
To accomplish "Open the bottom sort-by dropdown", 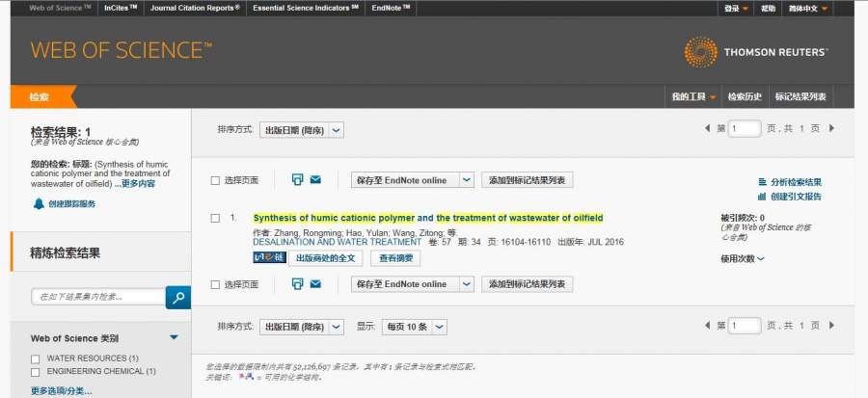I will tap(302, 327).
